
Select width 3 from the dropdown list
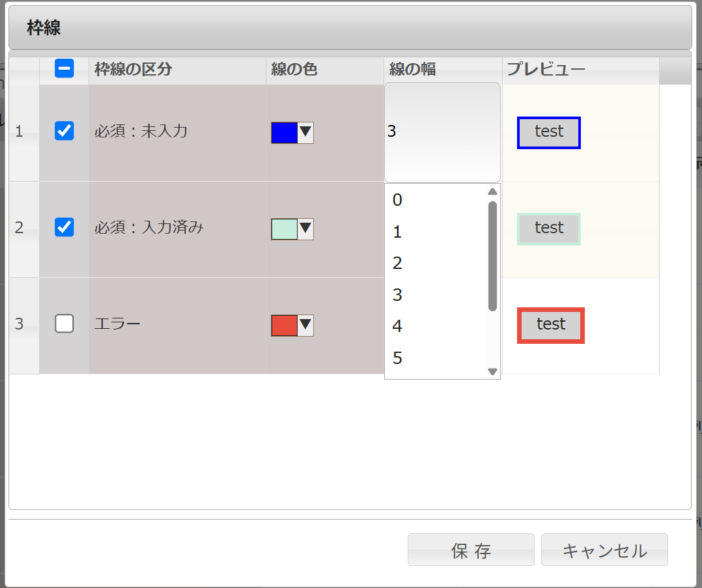[x=435, y=295]
